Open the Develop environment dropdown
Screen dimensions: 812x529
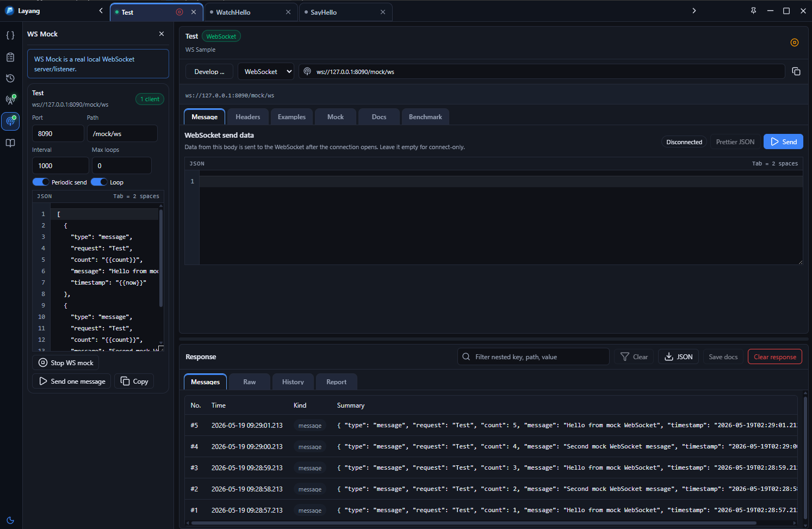[209, 71]
